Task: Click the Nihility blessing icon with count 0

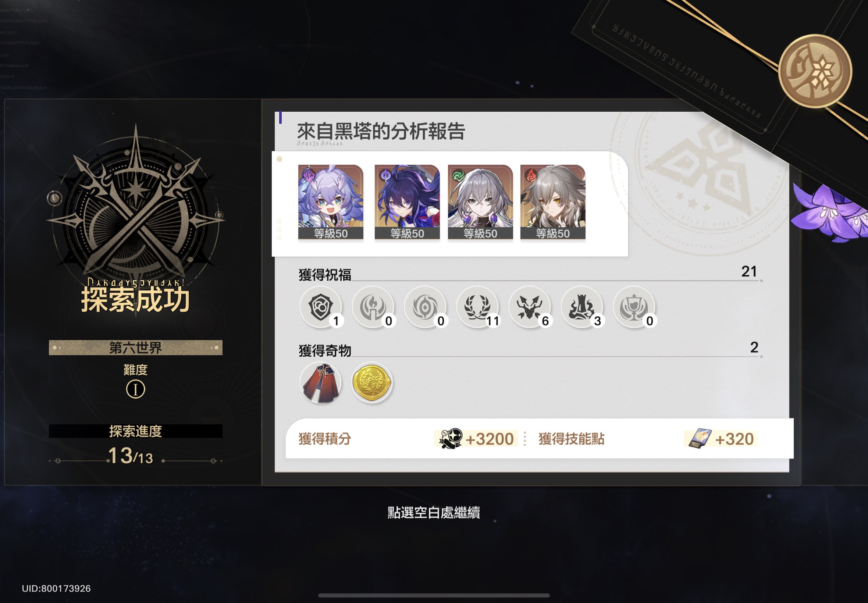Action: click(x=425, y=307)
